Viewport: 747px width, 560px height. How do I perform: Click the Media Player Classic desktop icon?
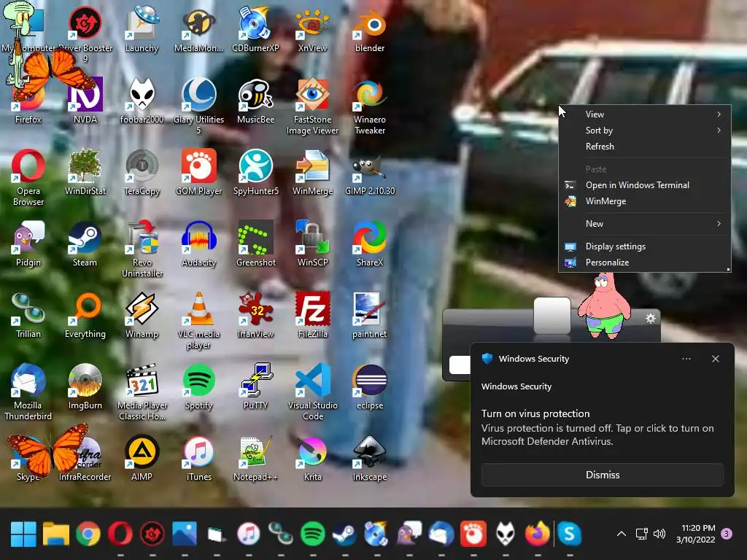(x=142, y=392)
